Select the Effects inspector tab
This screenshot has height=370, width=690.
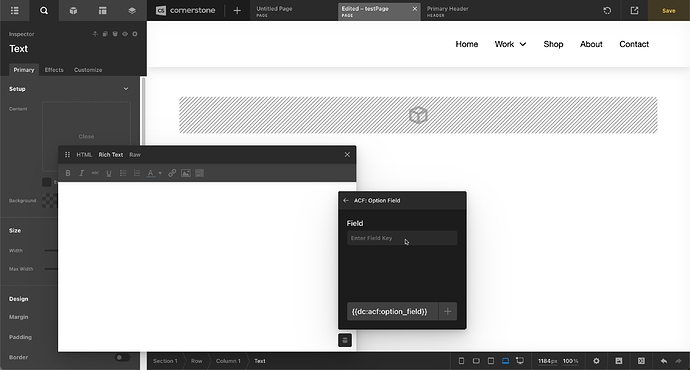click(x=54, y=70)
